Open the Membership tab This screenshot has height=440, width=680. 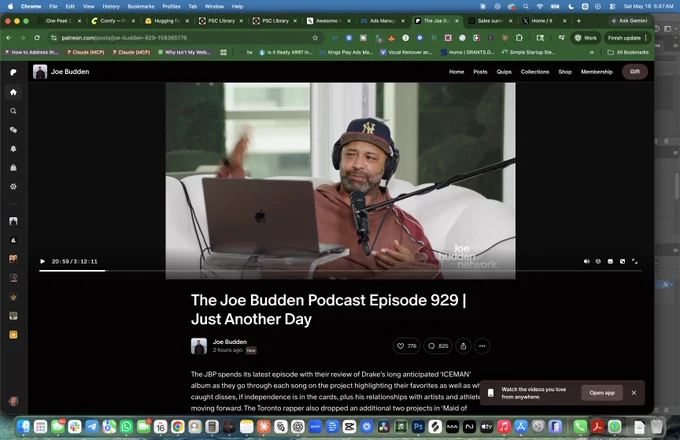[x=596, y=72]
